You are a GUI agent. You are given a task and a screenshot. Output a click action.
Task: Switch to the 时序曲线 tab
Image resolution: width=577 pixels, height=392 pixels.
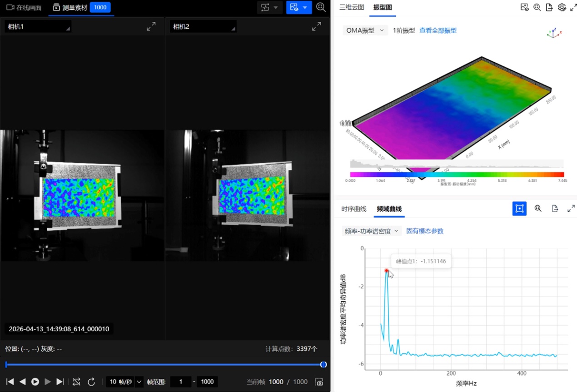click(x=353, y=209)
